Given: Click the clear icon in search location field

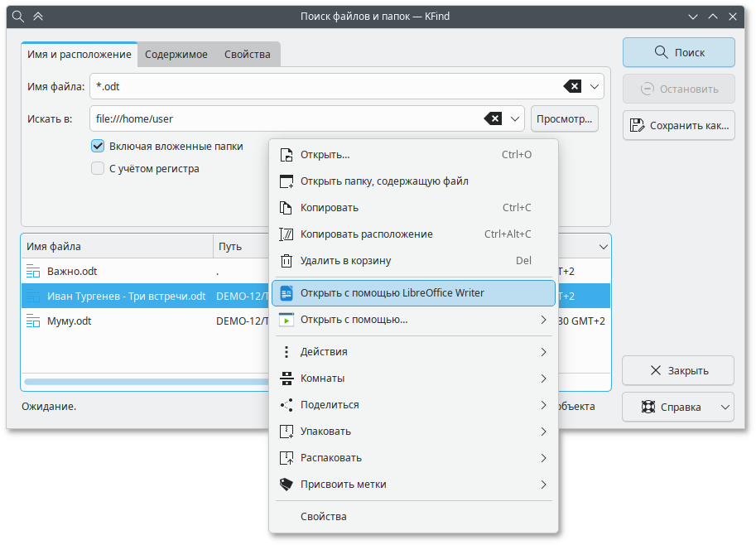Looking at the screenshot, I should click(493, 118).
